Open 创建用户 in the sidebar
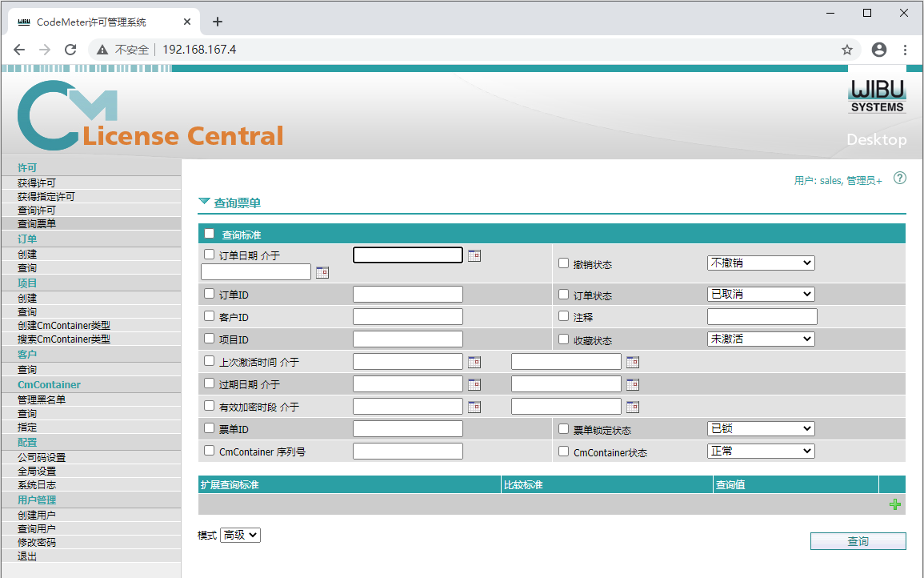The width and height of the screenshot is (924, 578). 37,515
